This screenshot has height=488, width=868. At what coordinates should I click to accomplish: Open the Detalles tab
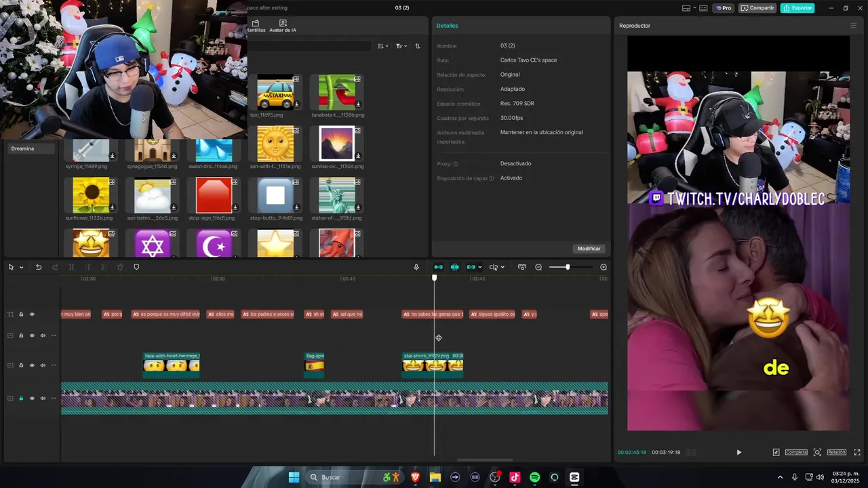click(x=447, y=26)
